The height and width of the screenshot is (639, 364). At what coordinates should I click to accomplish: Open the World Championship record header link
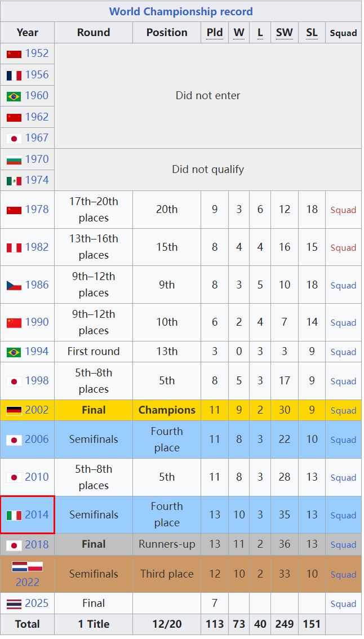[181, 11]
